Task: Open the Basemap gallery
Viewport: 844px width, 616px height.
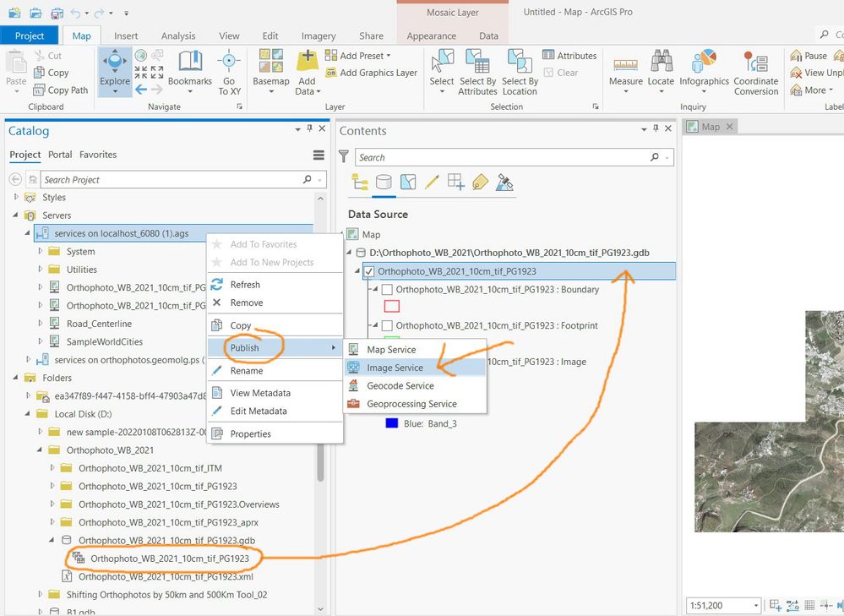Action: (x=270, y=72)
